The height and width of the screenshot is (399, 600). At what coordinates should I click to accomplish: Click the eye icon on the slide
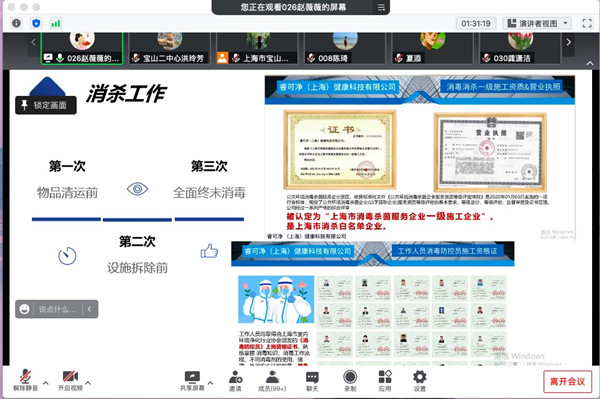pyautogui.click(x=137, y=189)
